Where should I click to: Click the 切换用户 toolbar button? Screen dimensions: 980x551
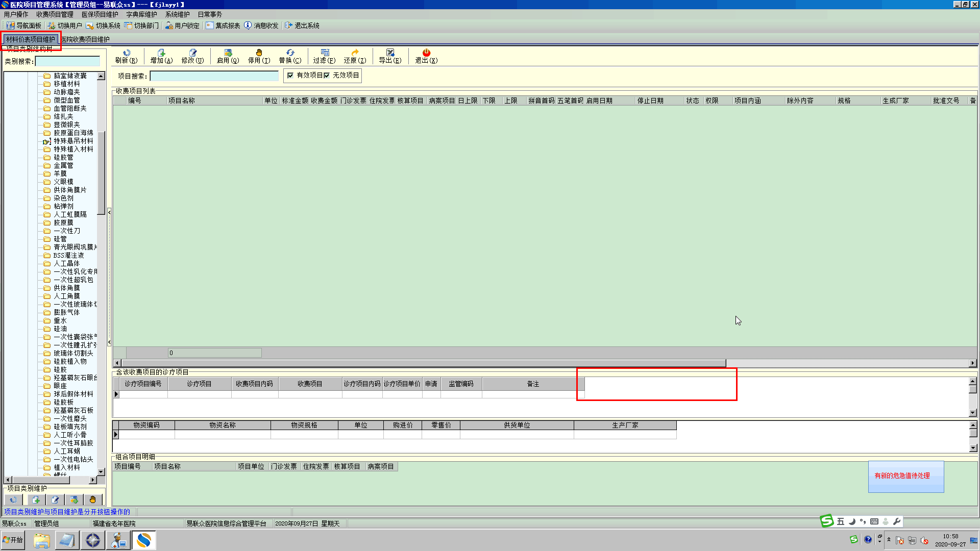click(65, 26)
